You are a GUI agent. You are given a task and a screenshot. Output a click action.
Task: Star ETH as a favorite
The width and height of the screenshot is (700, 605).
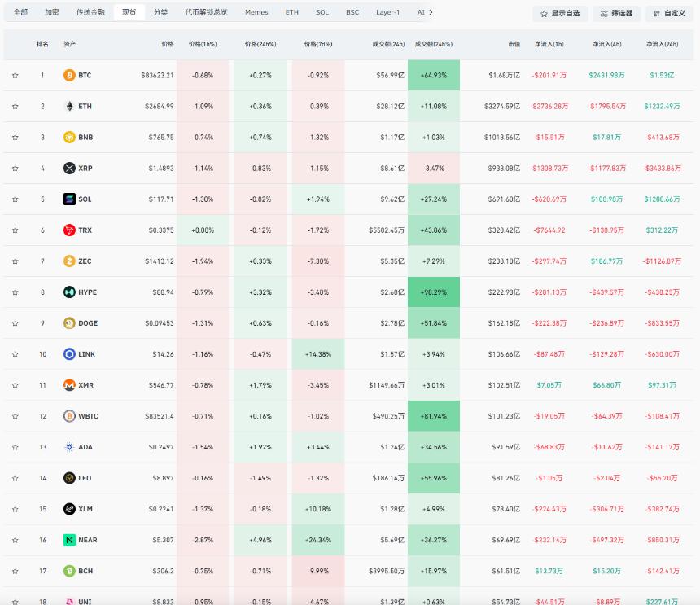(15, 107)
